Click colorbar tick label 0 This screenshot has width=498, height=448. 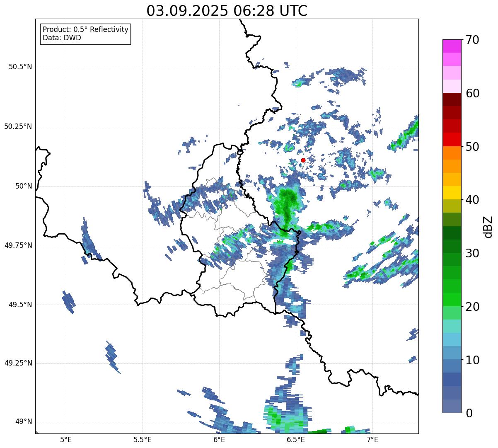point(469,413)
